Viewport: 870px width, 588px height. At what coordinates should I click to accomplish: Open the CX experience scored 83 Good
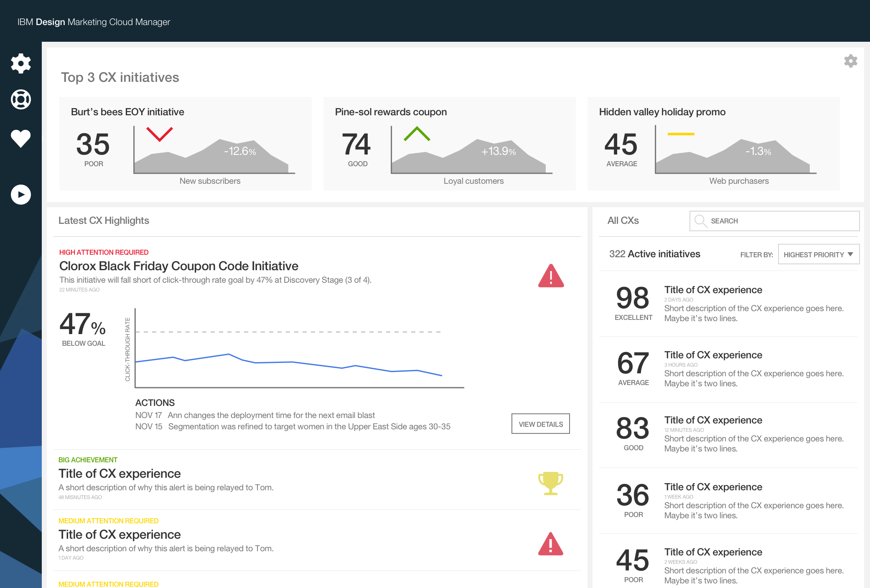point(713,420)
